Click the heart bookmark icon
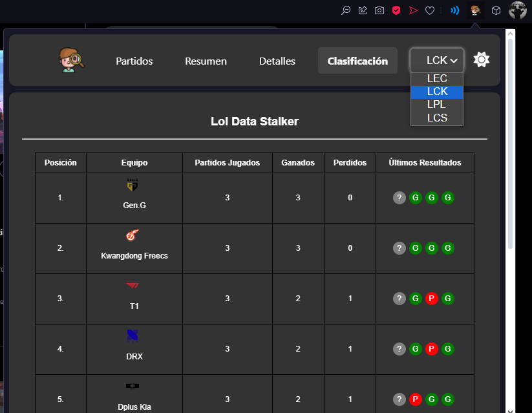This screenshot has width=532, height=413. pos(430,10)
